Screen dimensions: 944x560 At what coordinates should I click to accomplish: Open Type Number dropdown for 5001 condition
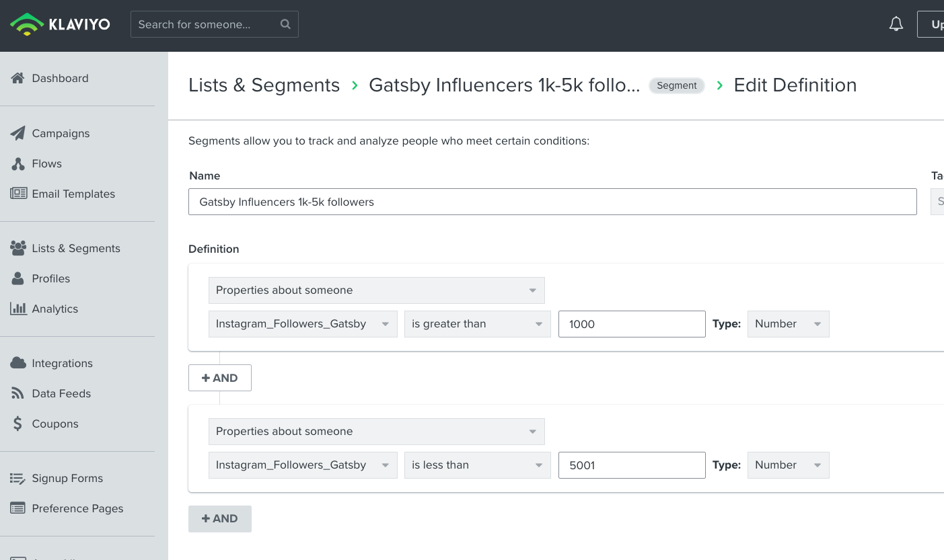pyautogui.click(x=789, y=465)
